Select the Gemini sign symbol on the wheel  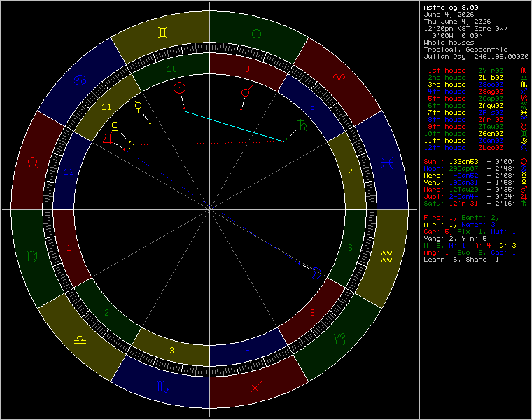tap(163, 33)
